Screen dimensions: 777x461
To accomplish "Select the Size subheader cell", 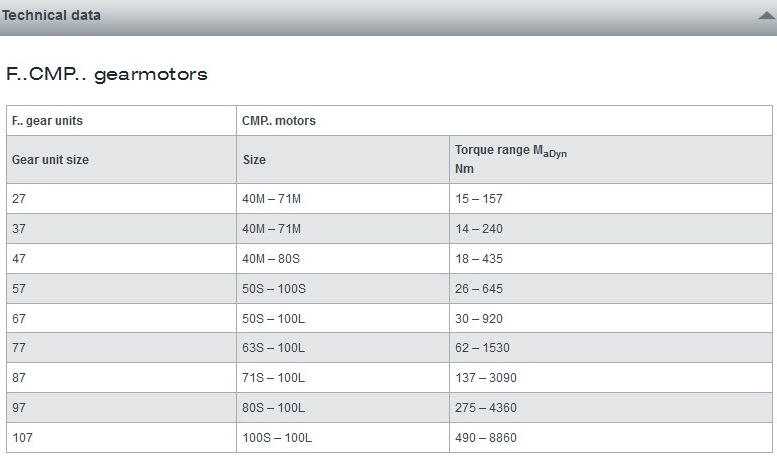I will pos(343,160).
